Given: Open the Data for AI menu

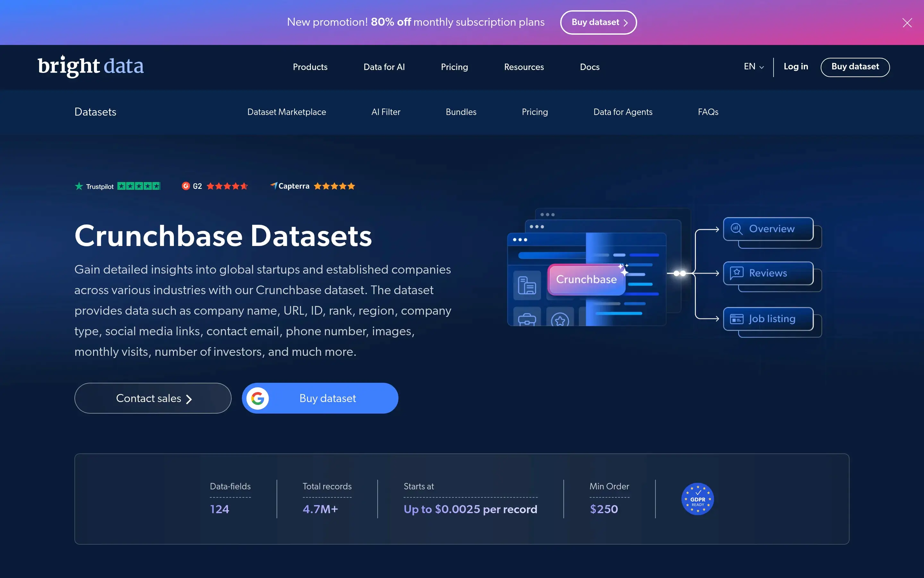Looking at the screenshot, I should (384, 67).
